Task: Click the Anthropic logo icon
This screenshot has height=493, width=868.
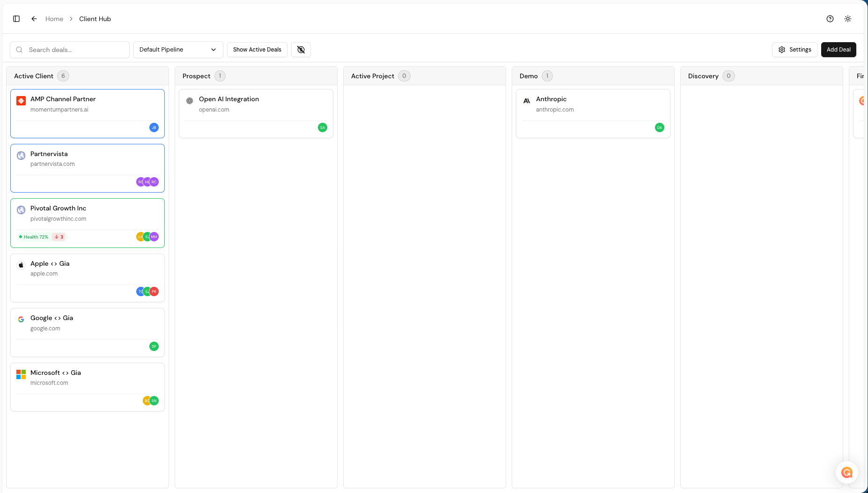Action: click(527, 101)
